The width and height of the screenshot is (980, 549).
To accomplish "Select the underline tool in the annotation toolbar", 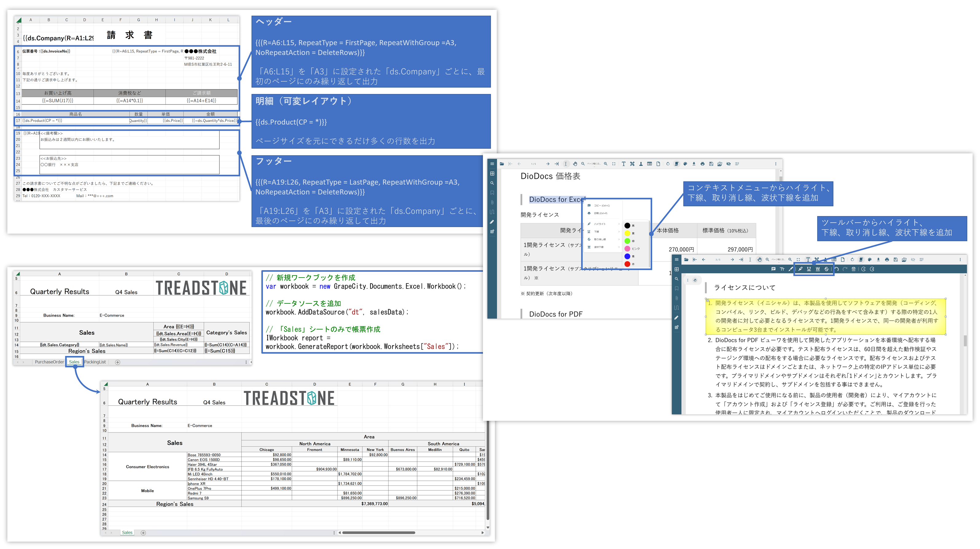I will (809, 269).
